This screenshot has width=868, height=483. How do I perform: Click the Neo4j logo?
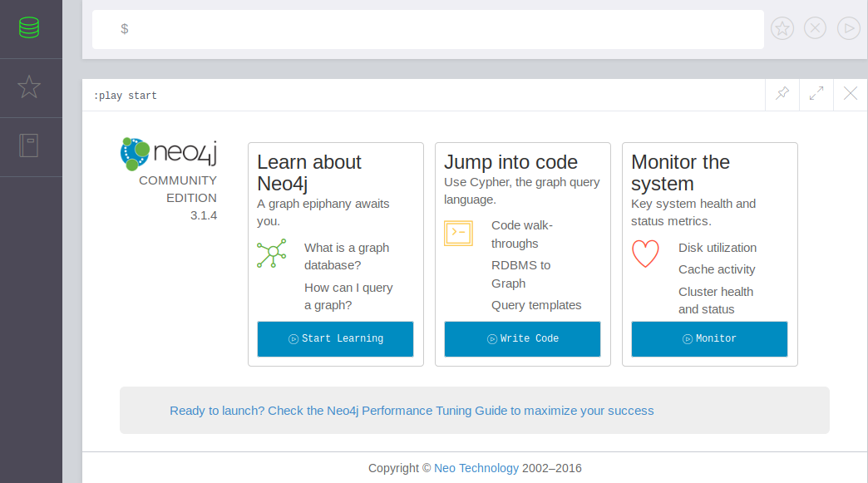(x=169, y=153)
